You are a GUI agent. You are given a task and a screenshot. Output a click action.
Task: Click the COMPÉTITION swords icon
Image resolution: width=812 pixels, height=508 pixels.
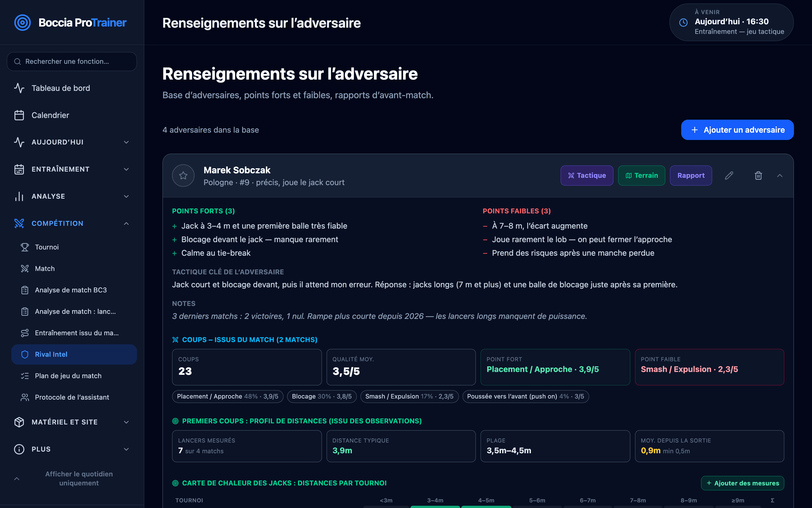point(19,224)
